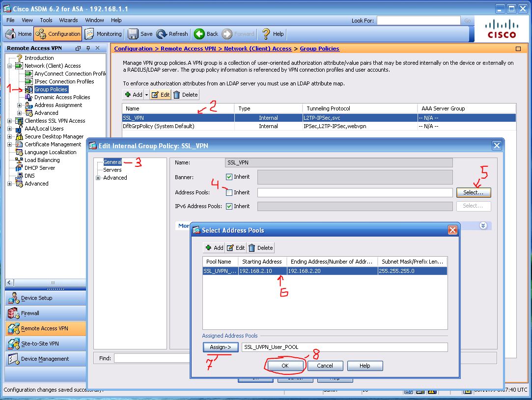The height and width of the screenshot is (400, 532).
Task: Click OK in Select Address Pools
Action: tap(285, 366)
